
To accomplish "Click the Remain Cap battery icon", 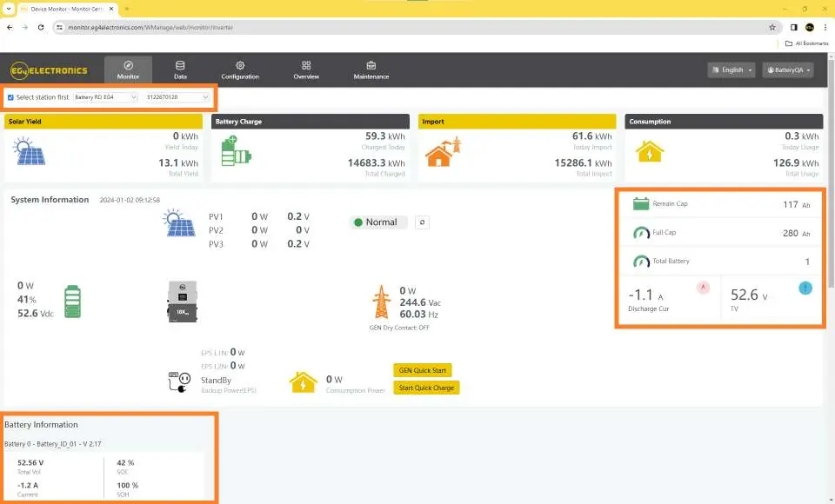I will point(641,203).
